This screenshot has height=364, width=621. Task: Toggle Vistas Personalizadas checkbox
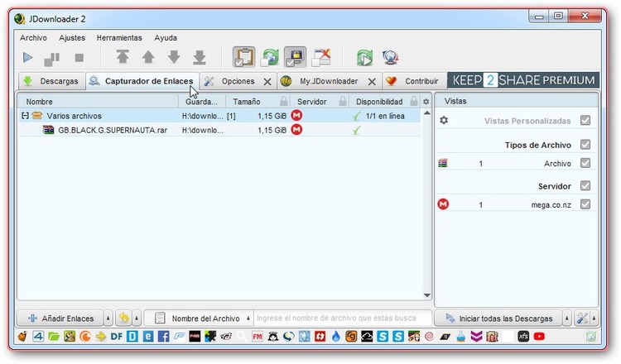[585, 120]
